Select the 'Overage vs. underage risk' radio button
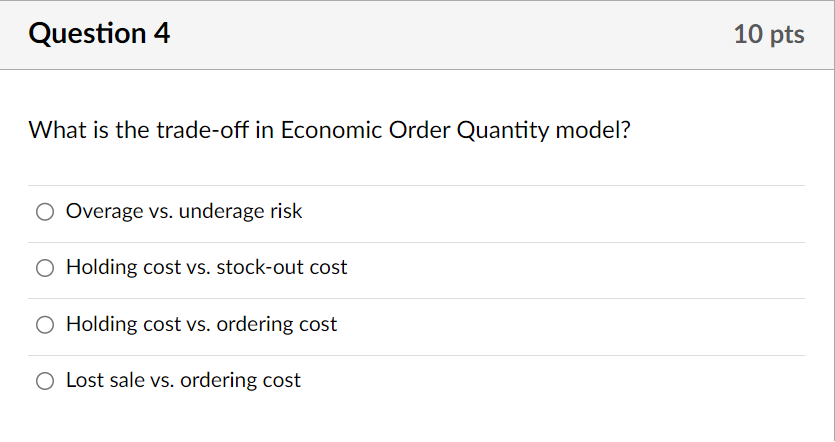The image size is (835, 442). click(x=44, y=212)
